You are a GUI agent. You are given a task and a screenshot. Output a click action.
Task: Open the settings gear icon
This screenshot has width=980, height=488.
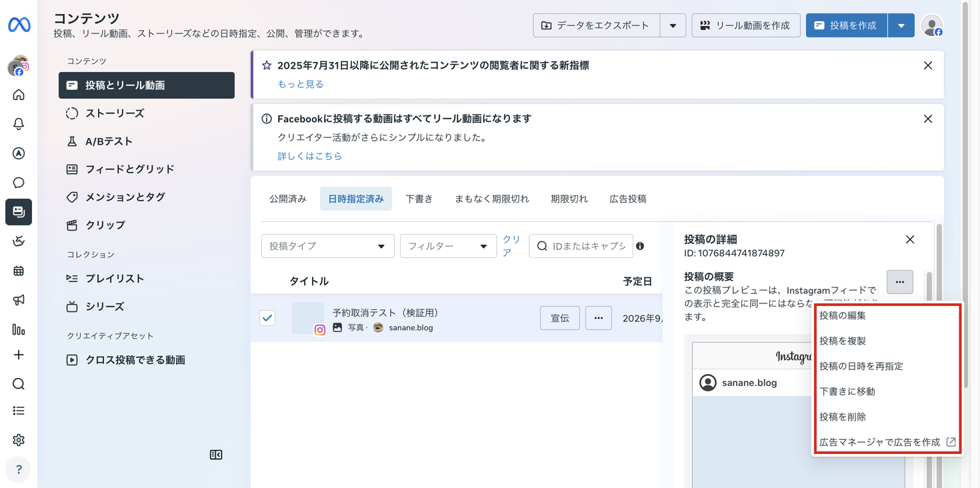[x=19, y=440]
